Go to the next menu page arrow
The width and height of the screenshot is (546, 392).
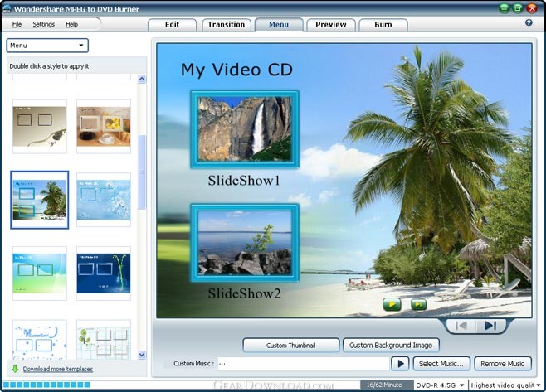490,326
